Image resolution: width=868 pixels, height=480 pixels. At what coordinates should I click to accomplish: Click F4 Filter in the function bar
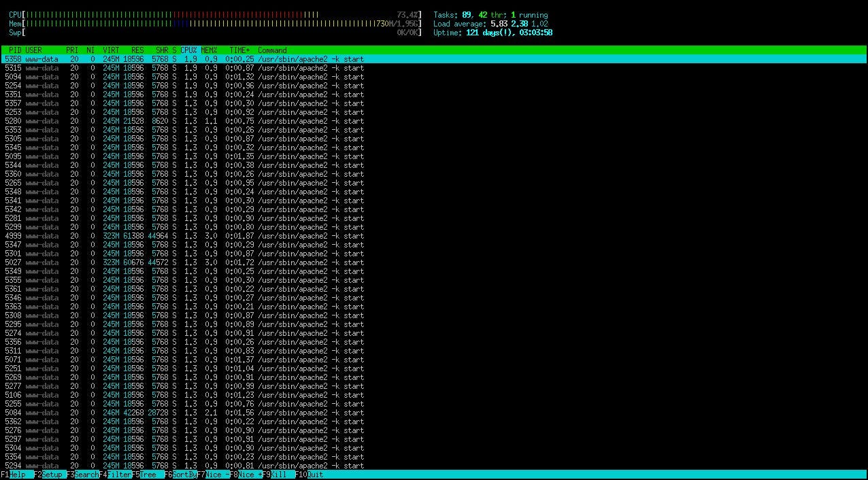coord(116,475)
